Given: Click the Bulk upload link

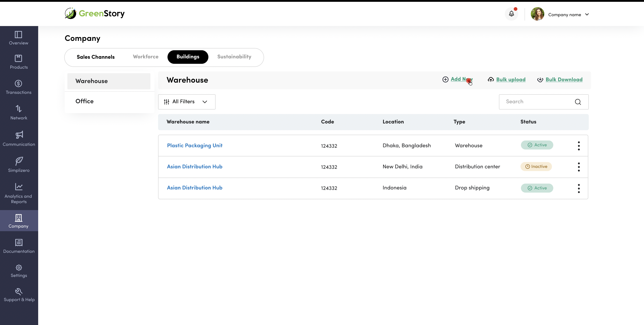Looking at the screenshot, I should pos(510,79).
